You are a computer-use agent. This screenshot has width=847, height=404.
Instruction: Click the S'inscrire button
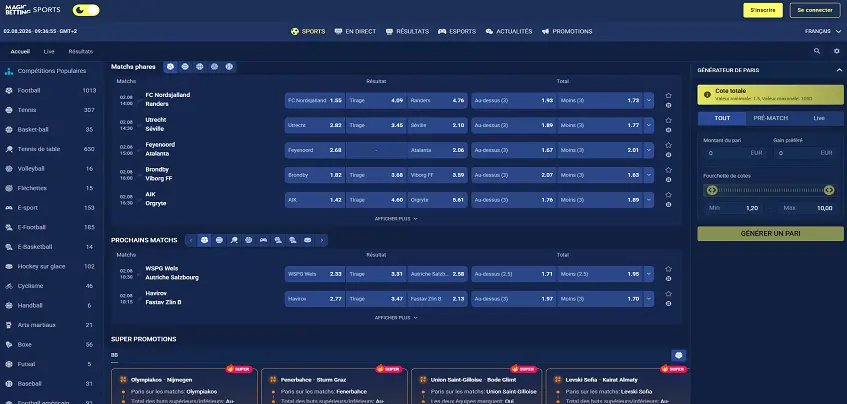click(763, 10)
